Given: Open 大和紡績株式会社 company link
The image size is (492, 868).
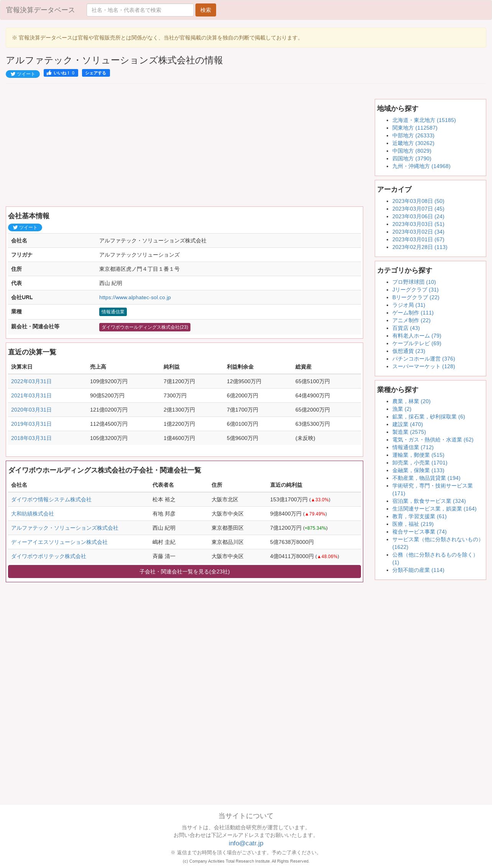Looking at the screenshot, I should click(x=33, y=514).
